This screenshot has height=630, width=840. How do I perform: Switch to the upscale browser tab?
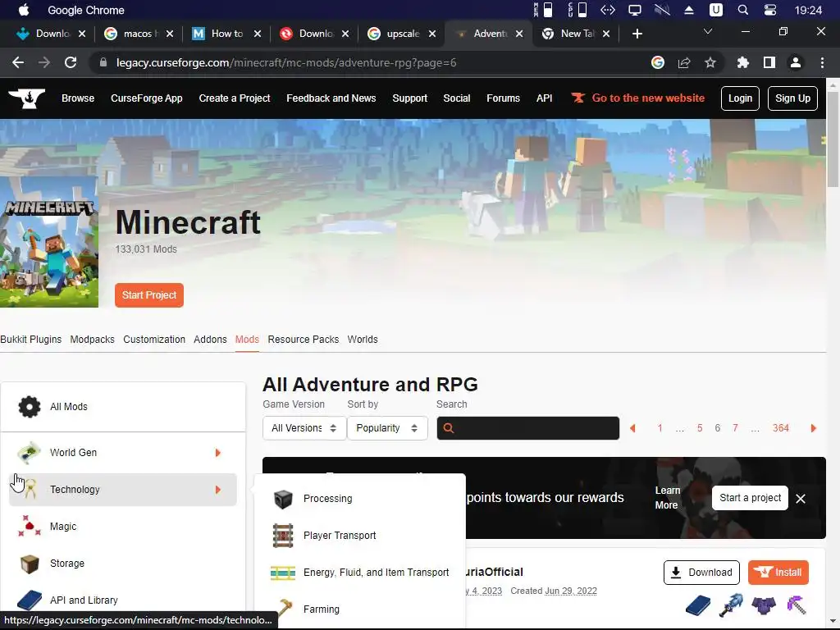pos(402,34)
